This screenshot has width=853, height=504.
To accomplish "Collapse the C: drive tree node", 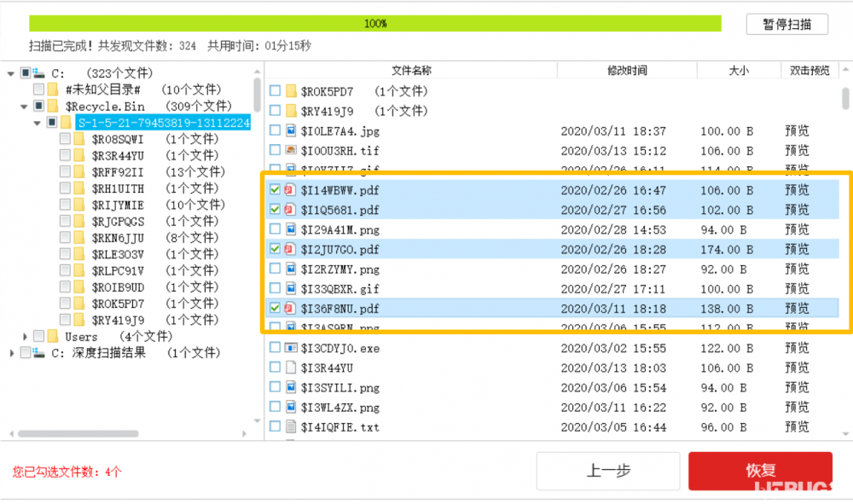I will pyautogui.click(x=11, y=73).
